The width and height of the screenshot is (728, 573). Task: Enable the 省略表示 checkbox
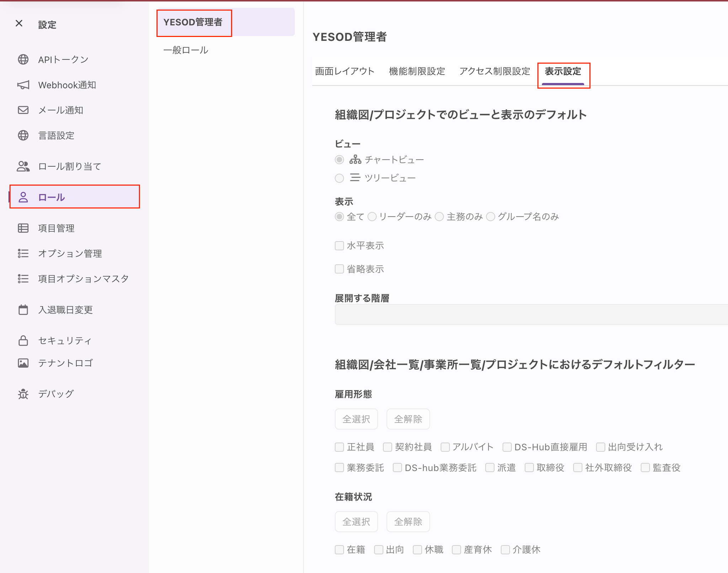339,269
